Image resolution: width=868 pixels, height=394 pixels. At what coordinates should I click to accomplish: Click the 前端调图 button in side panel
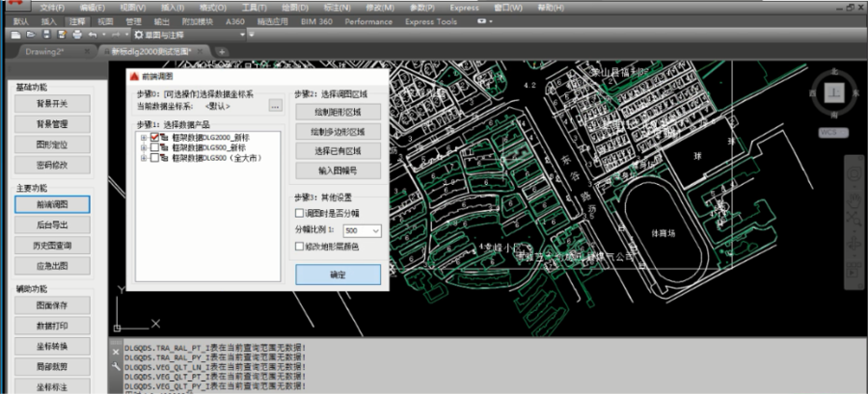(52, 204)
